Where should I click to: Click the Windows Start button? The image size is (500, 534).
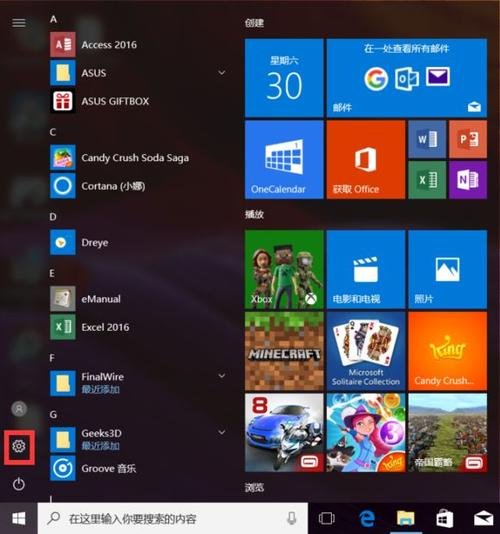click(x=19, y=518)
